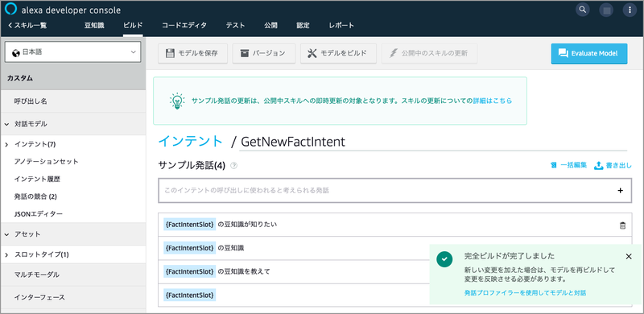Viewport: 644px width, 314px height.
Task: Click モデルをビルド button
Action: (338, 53)
